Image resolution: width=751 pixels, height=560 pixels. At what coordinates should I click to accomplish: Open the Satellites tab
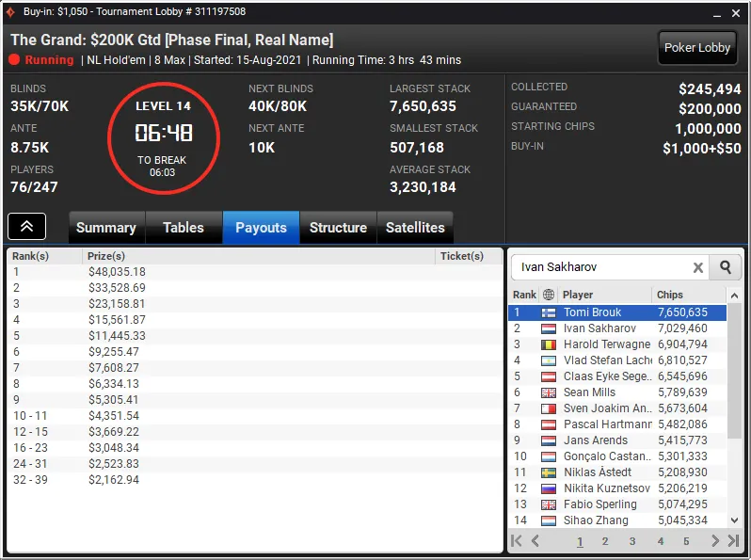click(415, 228)
